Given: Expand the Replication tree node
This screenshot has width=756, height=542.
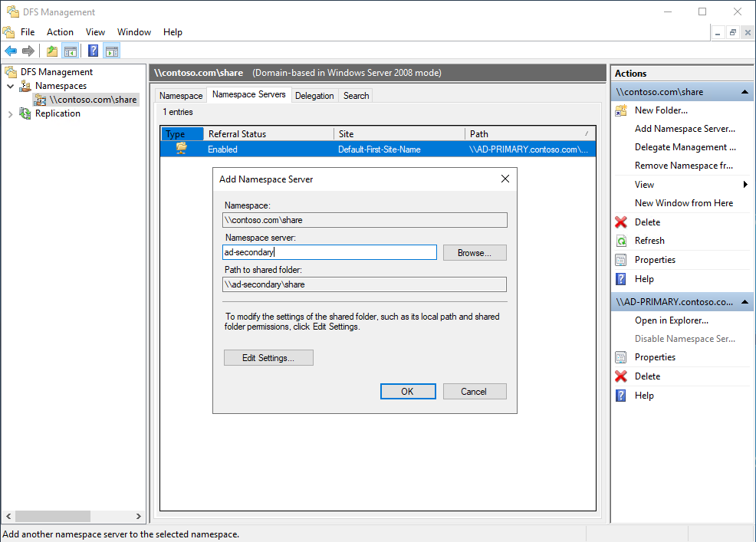Looking at the screenshot, I should (10, 113).
